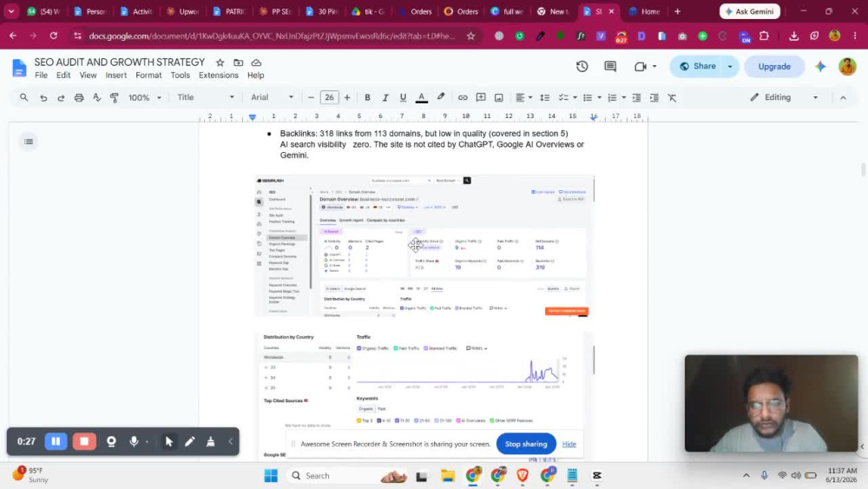Print the document
This screenshot has height=489, width=868.
79,97
